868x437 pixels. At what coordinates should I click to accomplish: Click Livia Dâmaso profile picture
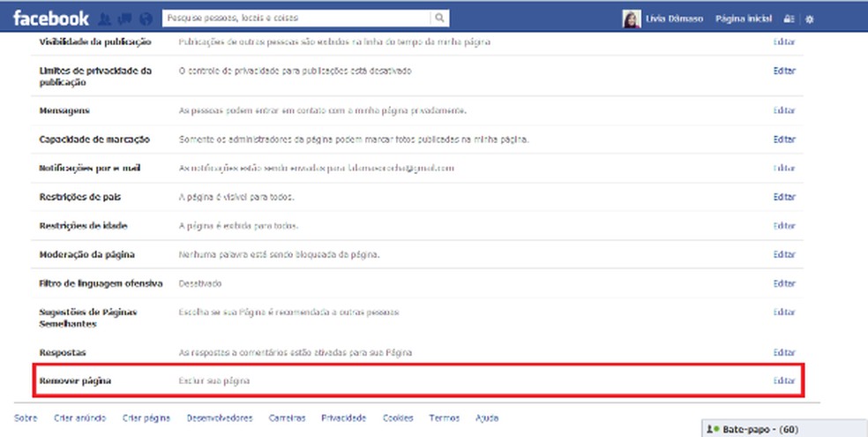[x=632, y=19]
